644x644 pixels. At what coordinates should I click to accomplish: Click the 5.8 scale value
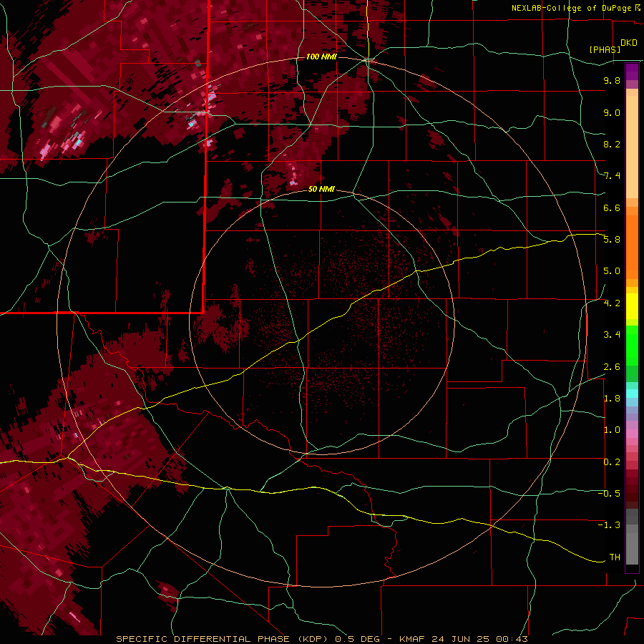click(x=612, y=240)
